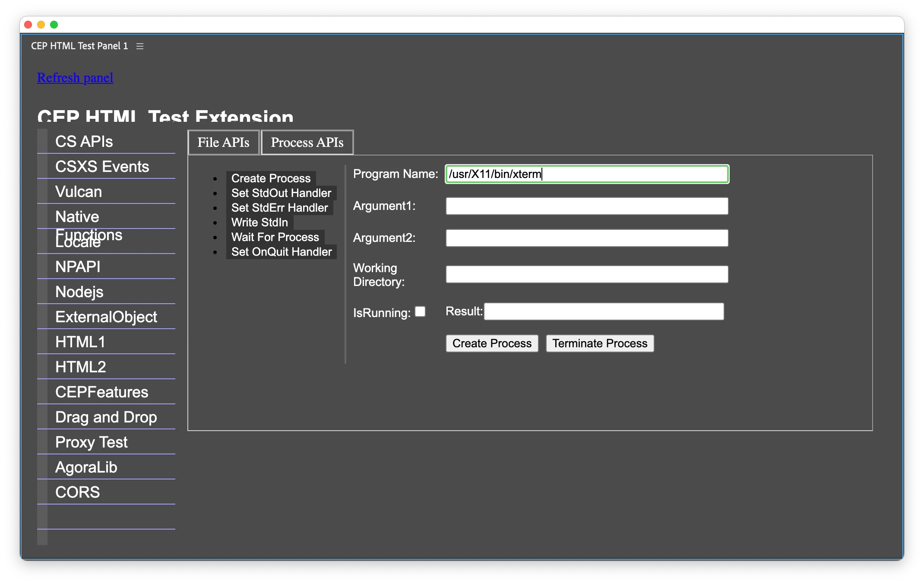Screen dimensions: 924x584
Task: Navigate to CSXS Events sidebar section
Action: (102, 167)
